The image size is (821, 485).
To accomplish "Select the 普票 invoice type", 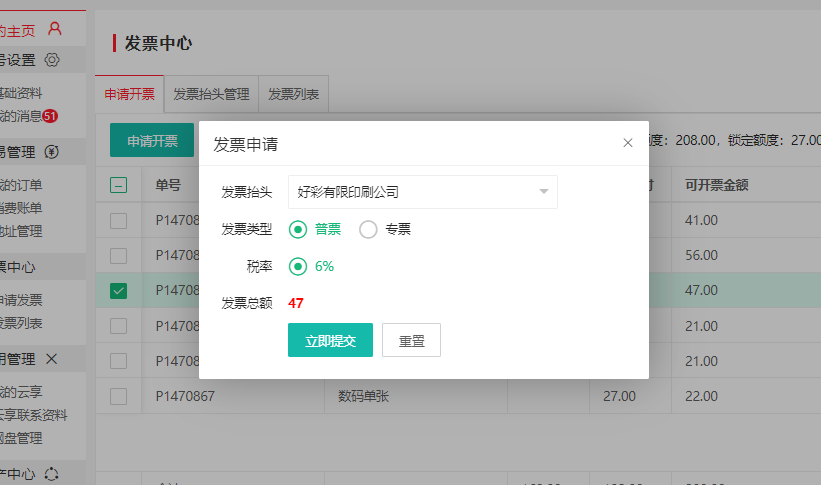I will 298,230.
